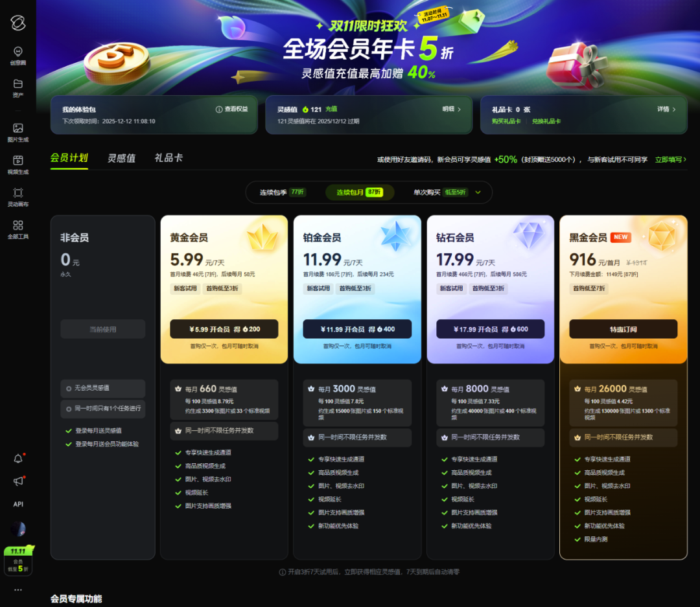Check notifications via the bell icon
The image size is (700, 607).
pyautogui.click(x=18, y=459)
